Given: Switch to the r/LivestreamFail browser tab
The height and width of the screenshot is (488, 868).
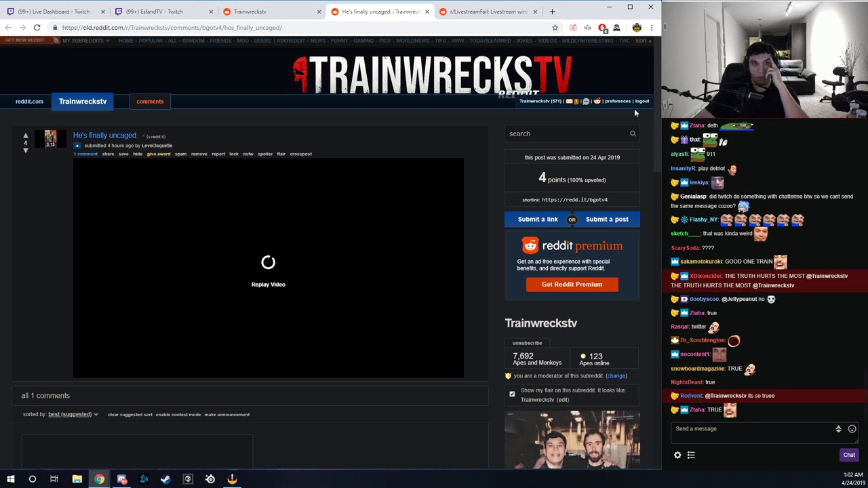Looking at the screenshot, I should coord(488,12).
